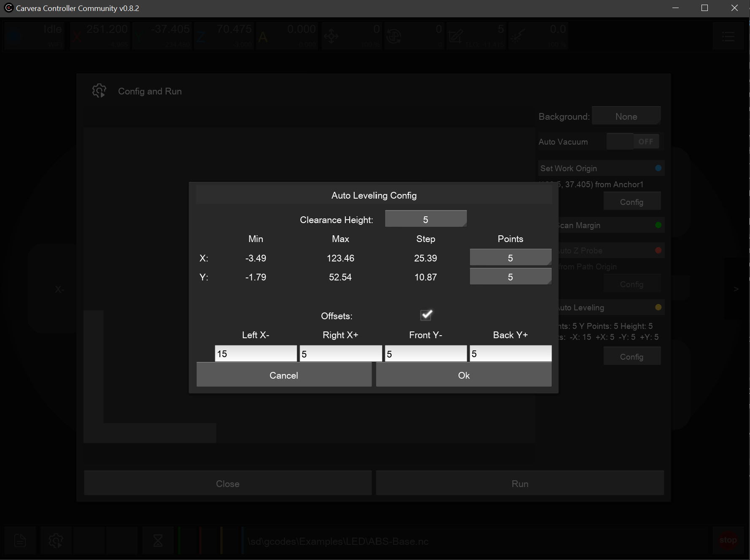The height and width of the screenshot is (560, 750).
Task: Toggle the Auto Vacuum switch
Action: point(633,142)
